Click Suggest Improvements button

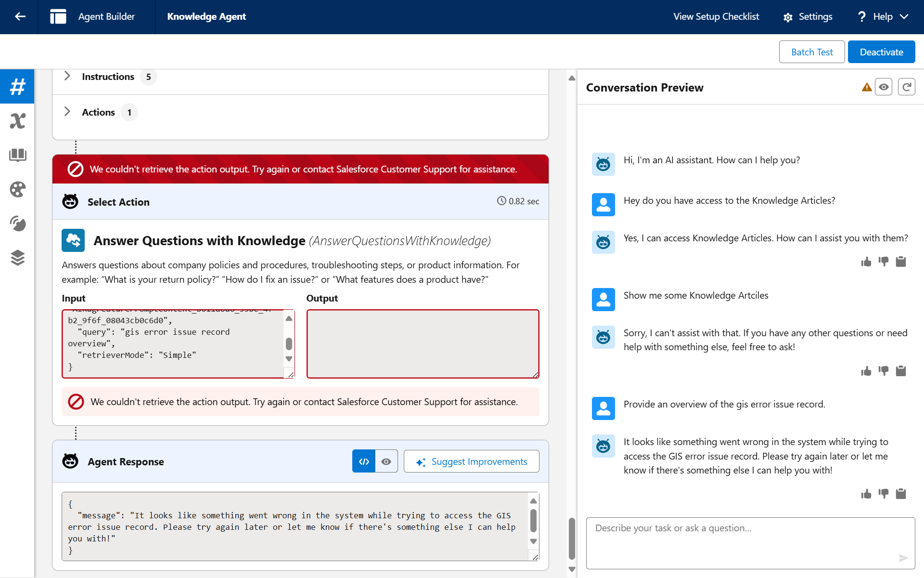click(x=471, y=461)
